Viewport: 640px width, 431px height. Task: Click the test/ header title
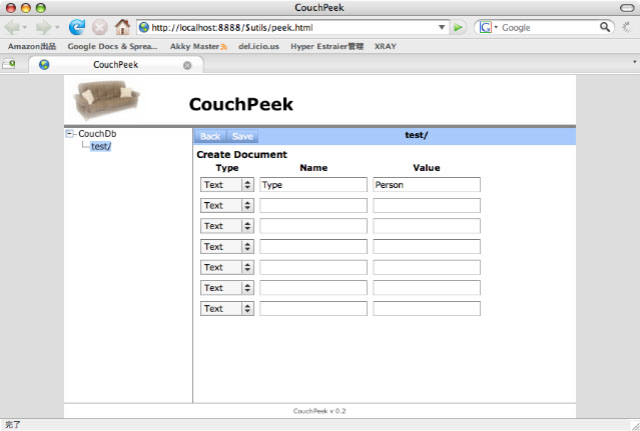[416, 135]
